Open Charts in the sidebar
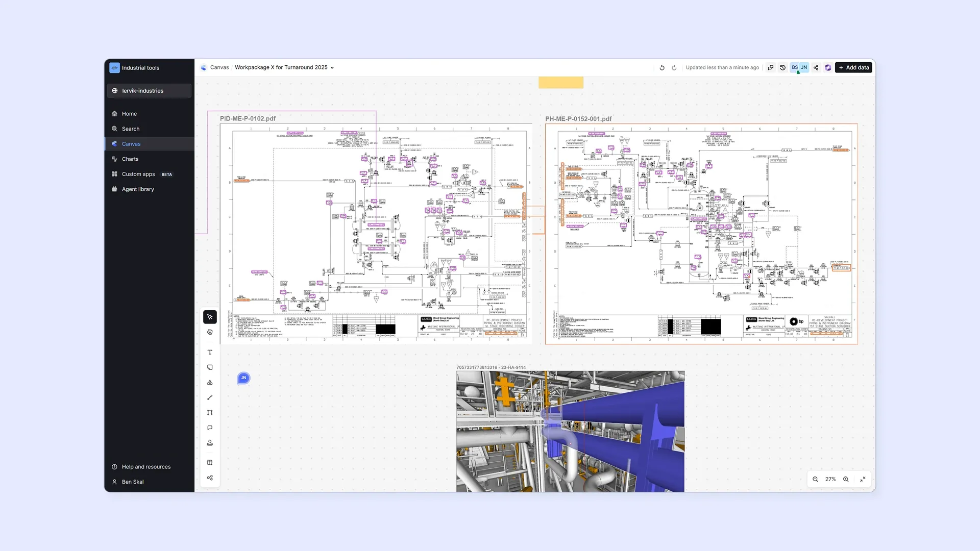 [x=149, y=159]
